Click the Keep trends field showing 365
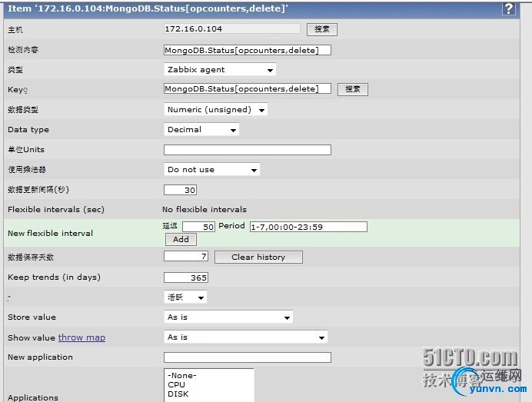Screen dimensions: 532x402 186,277
